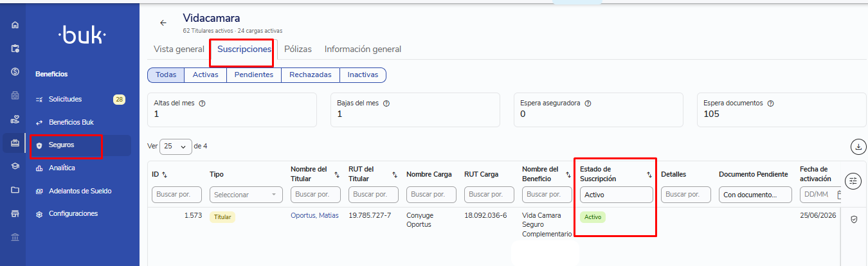The image size is (868, 266).
Task: Switch to the Vista general tab
Action: pyautogui.click(x=179, y=49)
